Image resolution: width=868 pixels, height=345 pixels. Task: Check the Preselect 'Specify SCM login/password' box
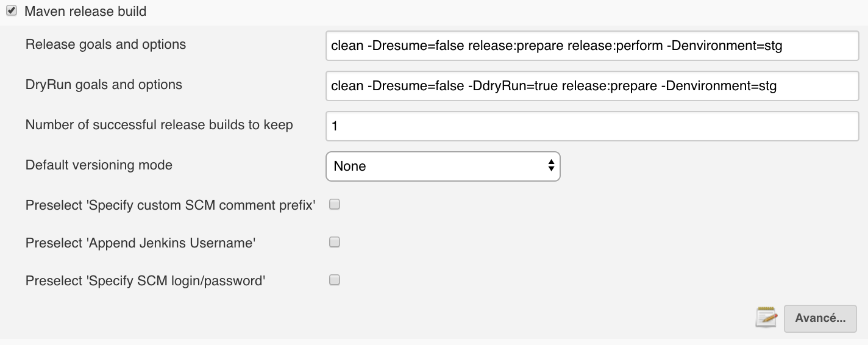334,280
